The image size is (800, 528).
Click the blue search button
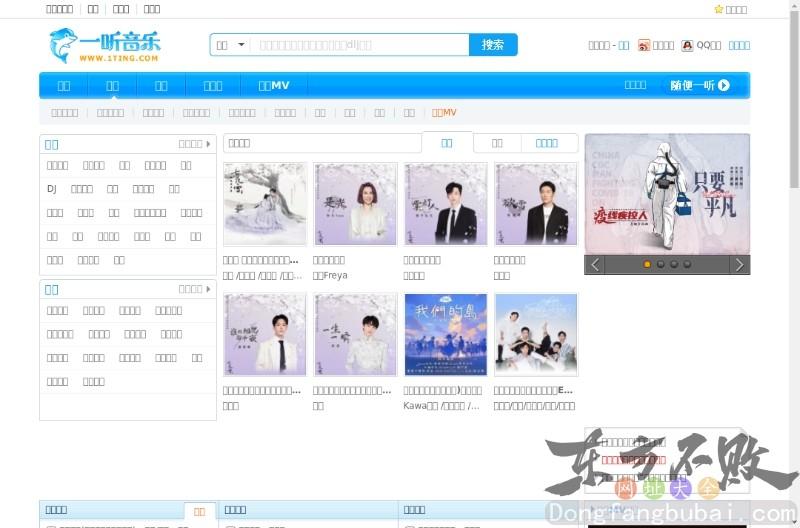(493, 45)
